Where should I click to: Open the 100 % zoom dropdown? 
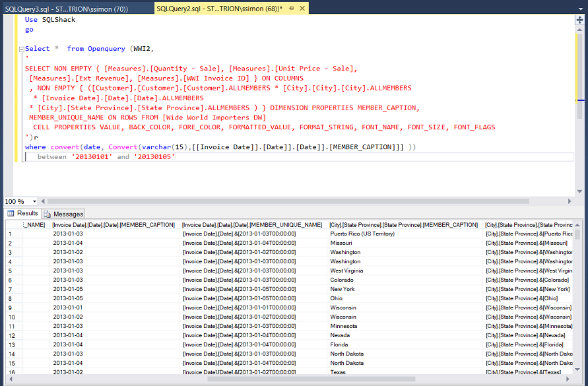coord(36,201)
